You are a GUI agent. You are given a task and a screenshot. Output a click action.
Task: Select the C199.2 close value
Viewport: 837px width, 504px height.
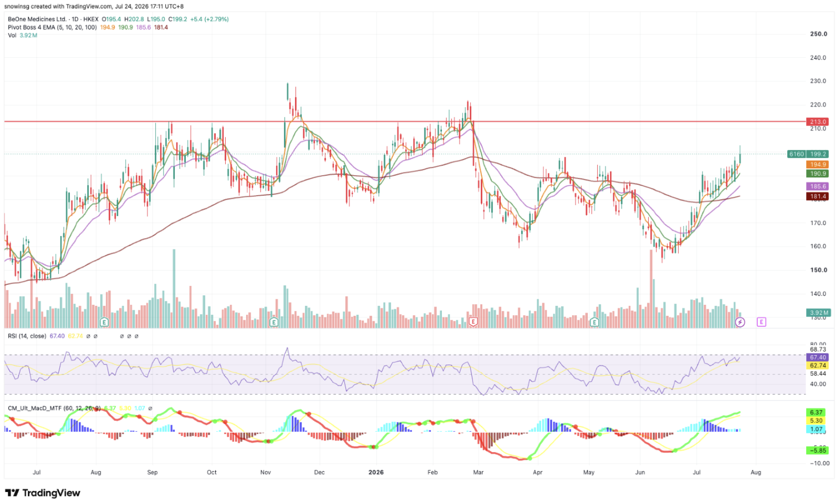tap(178, 19)
